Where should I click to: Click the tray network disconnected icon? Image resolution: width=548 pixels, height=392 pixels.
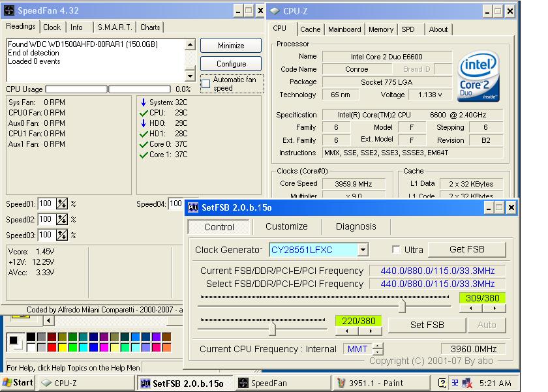click(467, 384)
